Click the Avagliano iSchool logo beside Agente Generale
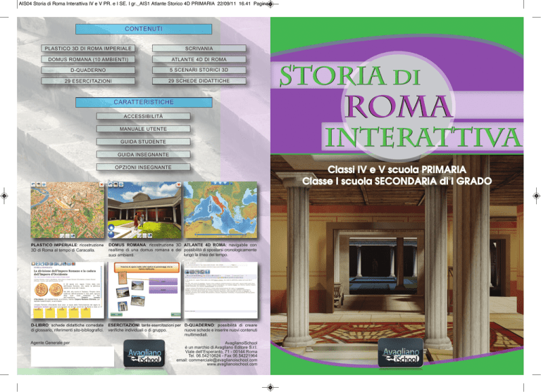This screenshot has height=392, width=541. tap(144, 354)
